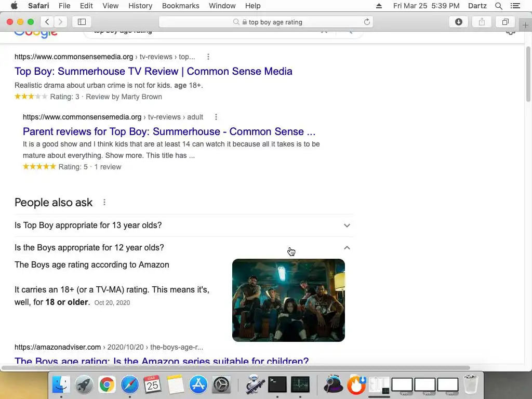
Task: Click the Safari address bar
Action: (265, 22)
